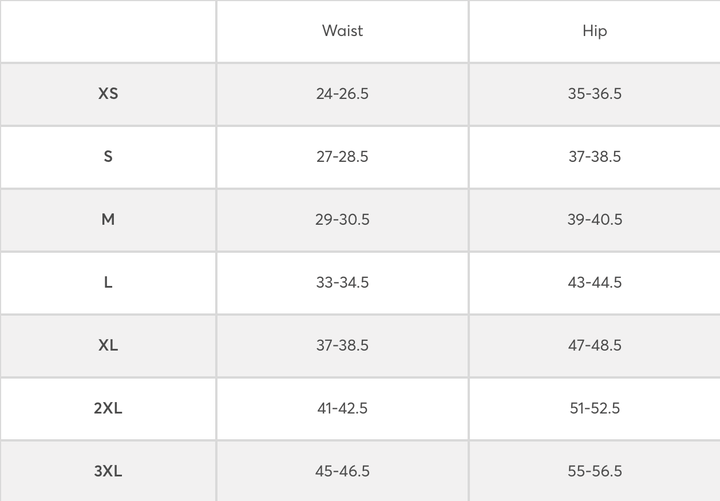Click the 41-42.5 waist measurement cell
The image size is (720, 501).
pyautogui.click(x=342, y=408)
